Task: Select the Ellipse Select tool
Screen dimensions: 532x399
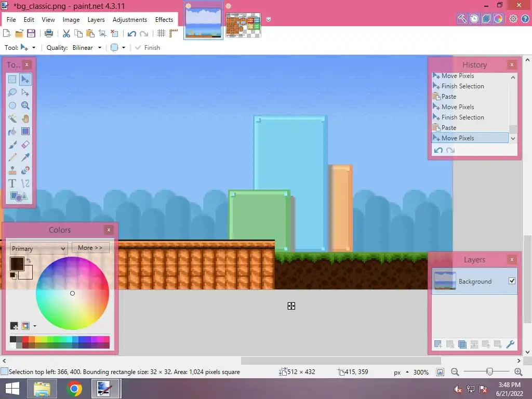Action: [12, 105]
